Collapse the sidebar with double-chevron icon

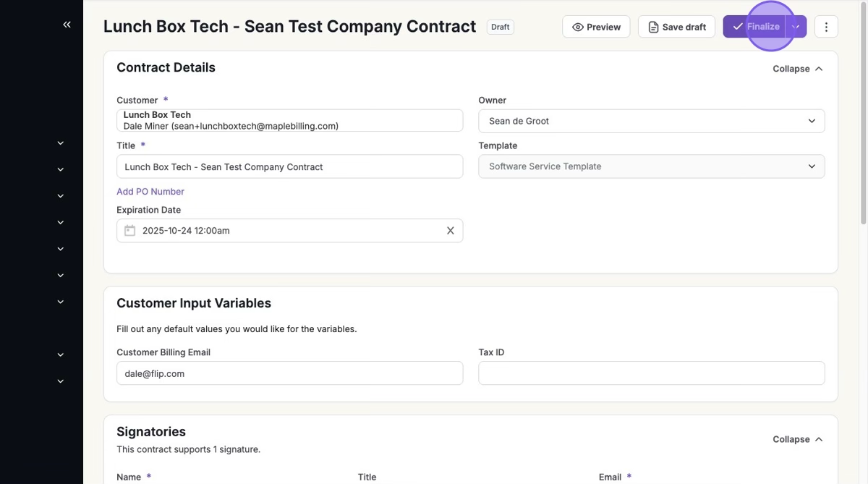click(x=67, y=25)
